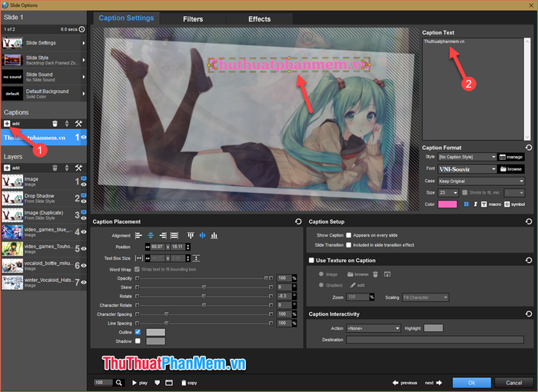Click the slide timing clock icon
The height and width of the screenshot is (392, 538).
(x=81, y=29)
